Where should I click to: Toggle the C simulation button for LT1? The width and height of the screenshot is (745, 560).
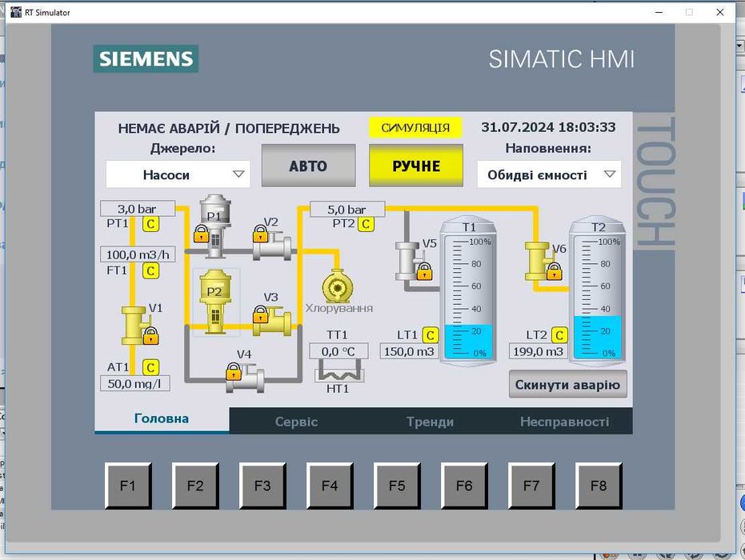click(x=431, y=335)
